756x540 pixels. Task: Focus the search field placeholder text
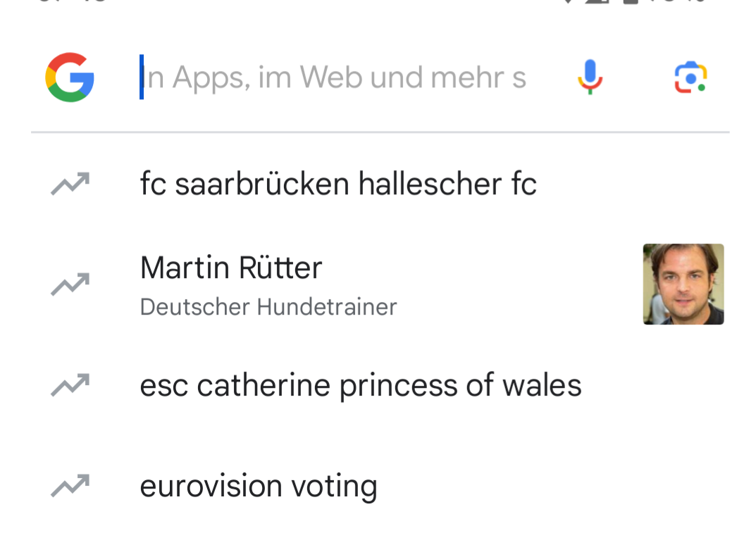(x=334, y=77)
